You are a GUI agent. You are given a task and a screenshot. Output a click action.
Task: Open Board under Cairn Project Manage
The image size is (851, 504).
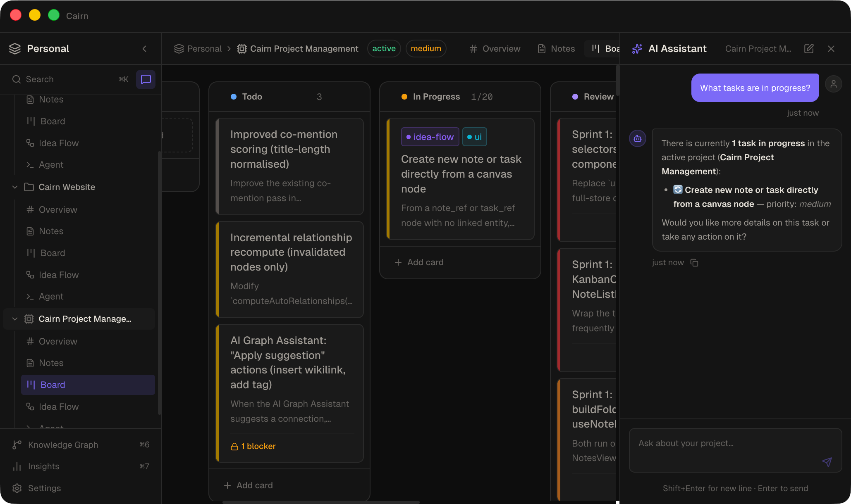point(88,385)
